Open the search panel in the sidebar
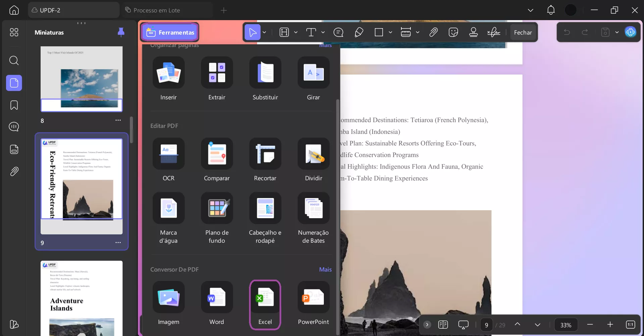The image size is (644, 336). tap(14, 60)
